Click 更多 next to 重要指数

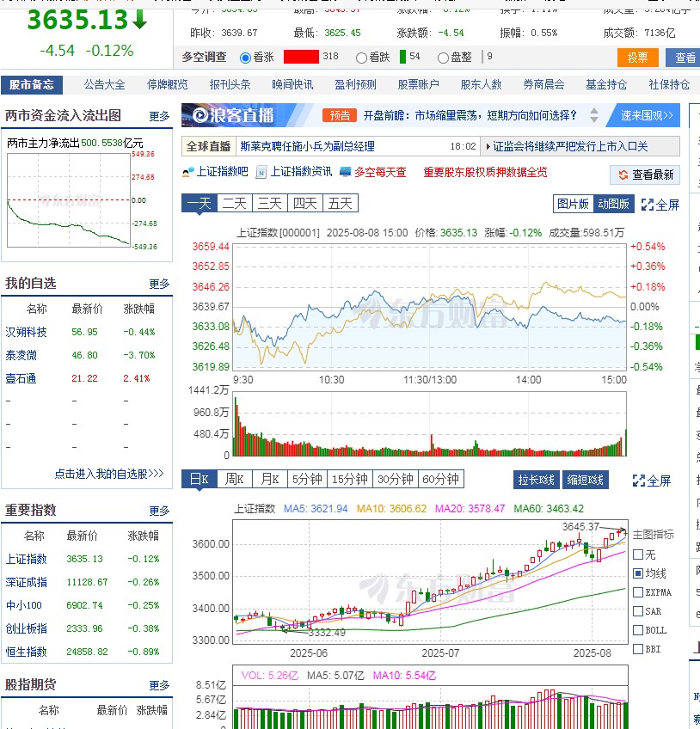pos(158,510)
